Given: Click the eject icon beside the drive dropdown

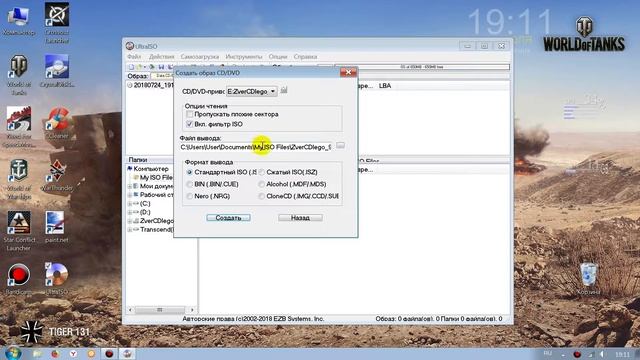Looking at the screenshot, I should click(284, 90).
